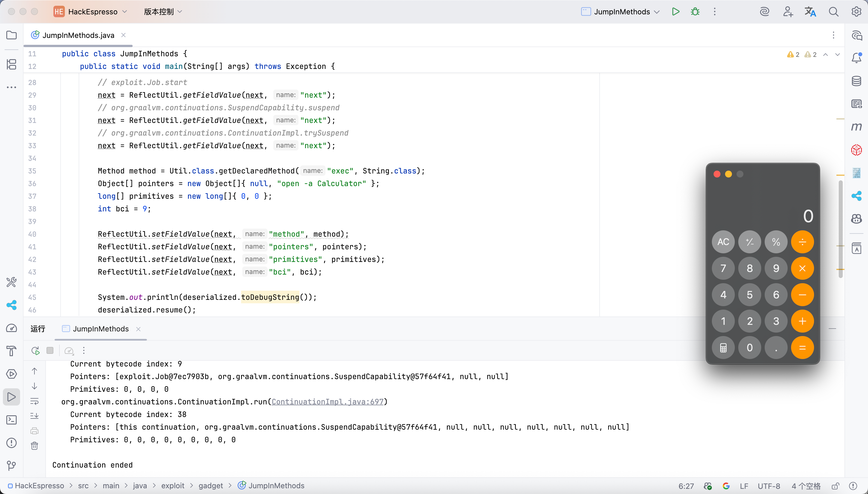Open the Profiler gauge tool window
Screen dimensions: 868x494
click(11, 328)
